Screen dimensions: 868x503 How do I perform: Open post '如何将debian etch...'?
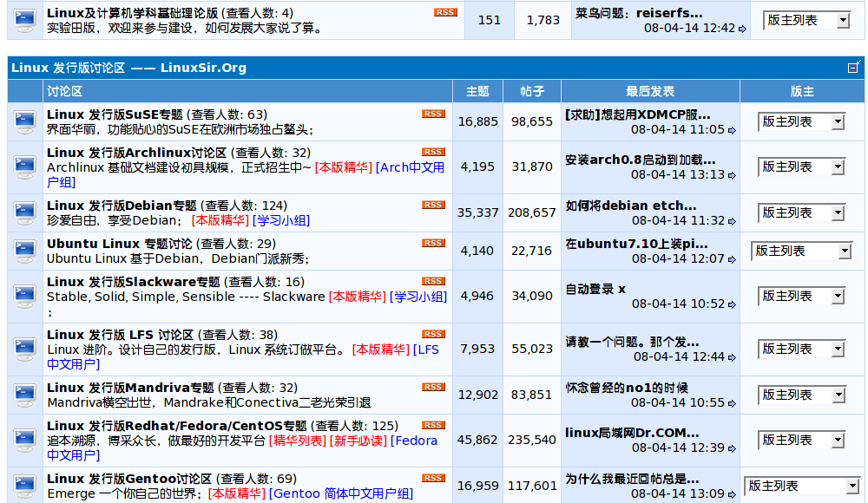(631, 206)
